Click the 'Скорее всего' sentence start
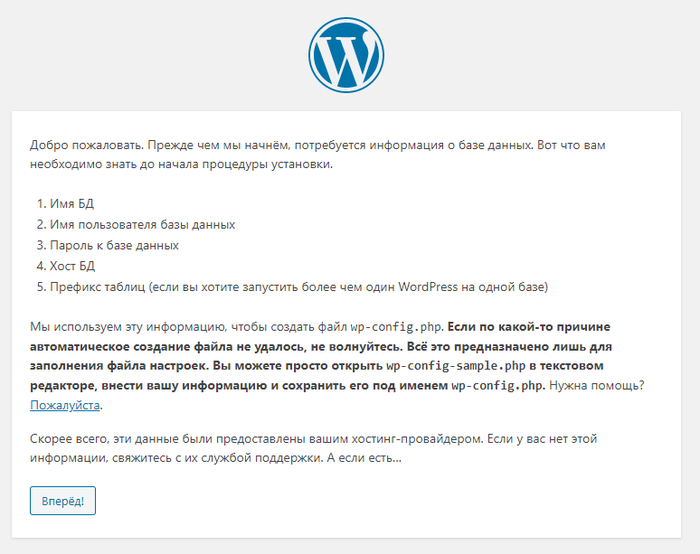This screenshot has width=700, height=554. 69,439
